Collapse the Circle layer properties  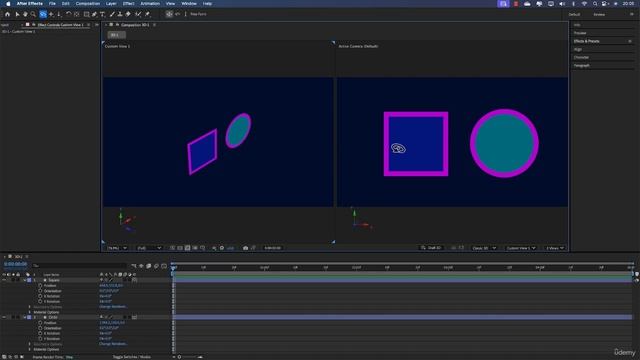24,317
